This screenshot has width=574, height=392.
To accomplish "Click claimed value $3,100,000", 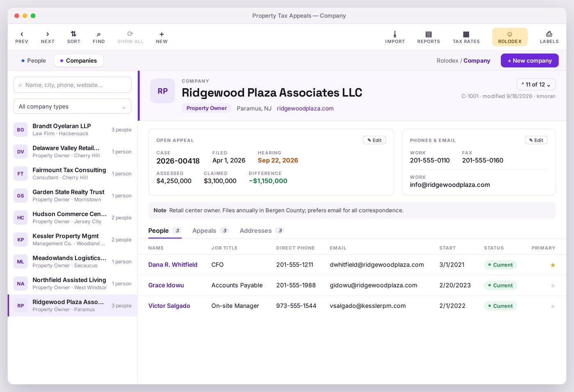I will pyautogui.click(x=220, y=181).
